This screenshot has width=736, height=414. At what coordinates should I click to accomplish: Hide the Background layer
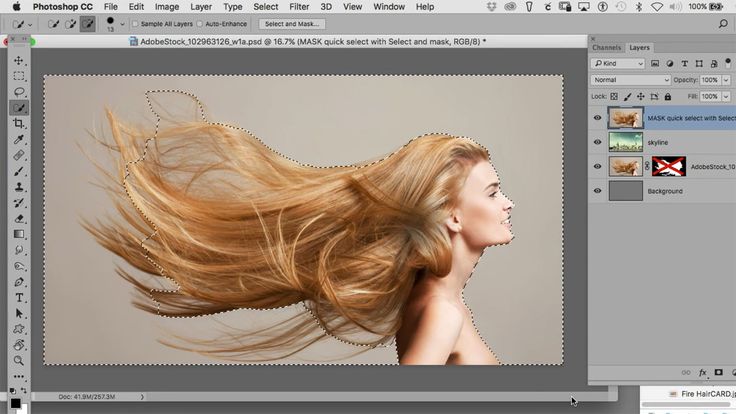pos(598,190)
